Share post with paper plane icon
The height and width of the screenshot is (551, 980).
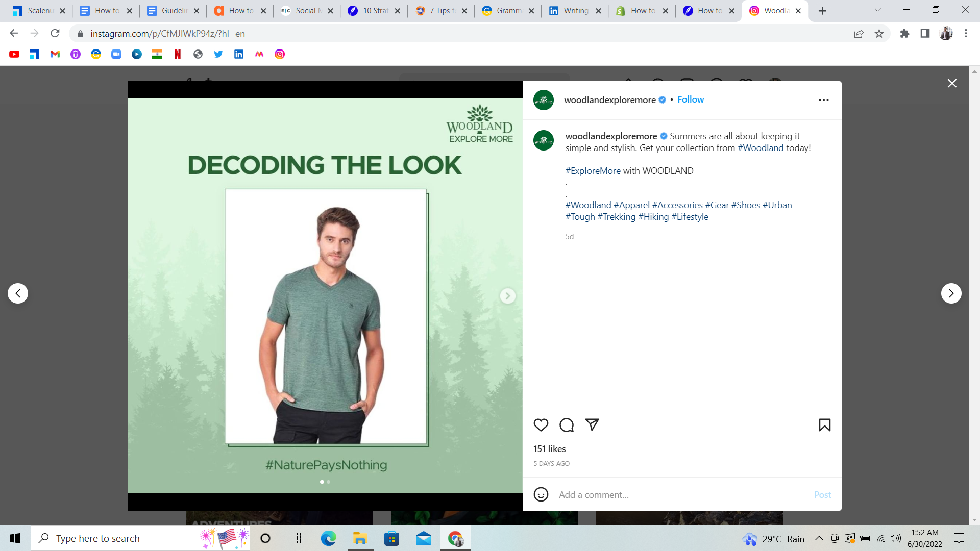click(x=592, y=424)
